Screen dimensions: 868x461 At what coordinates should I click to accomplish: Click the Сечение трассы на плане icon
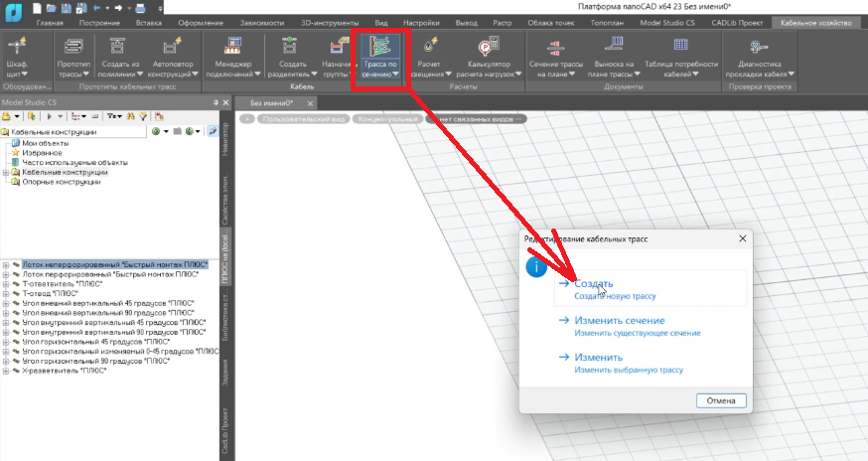click(555, 47)
